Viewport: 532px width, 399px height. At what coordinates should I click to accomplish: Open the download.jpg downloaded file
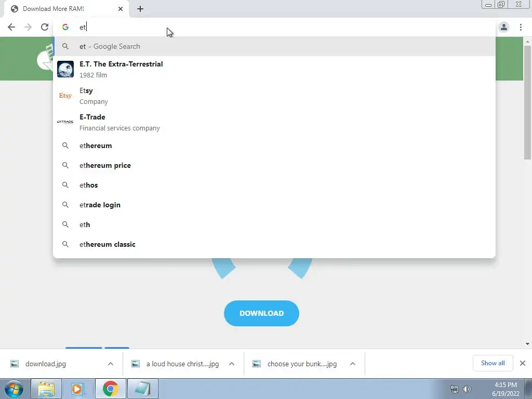coord(46,364)
